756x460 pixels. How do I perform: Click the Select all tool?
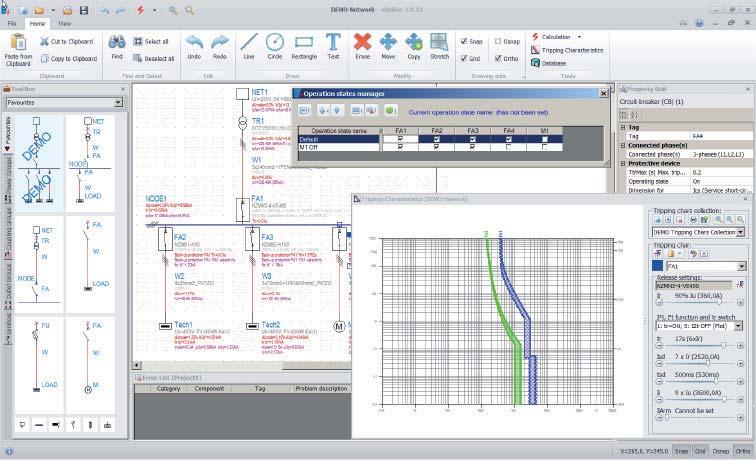[151, 41]
